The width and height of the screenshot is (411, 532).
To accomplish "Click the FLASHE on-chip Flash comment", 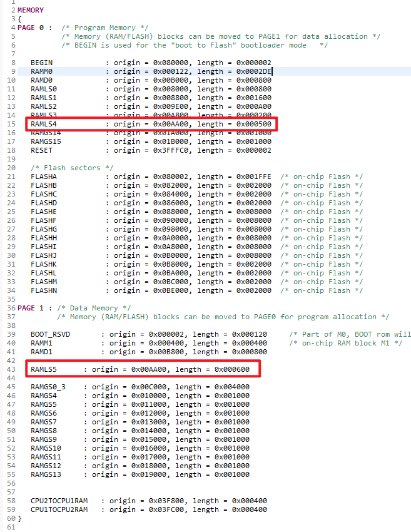I will click(322, 212).
